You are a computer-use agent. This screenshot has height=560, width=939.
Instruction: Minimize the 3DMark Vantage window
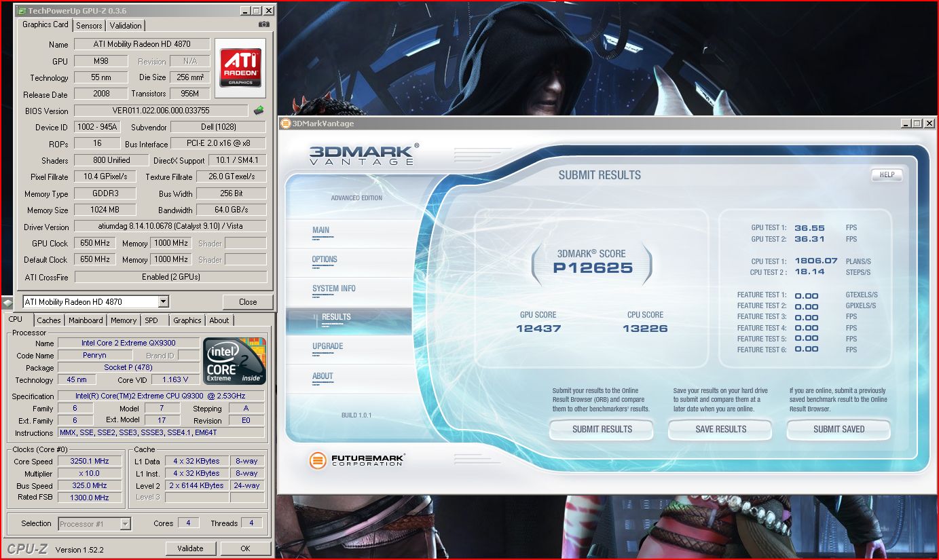(906, 124)
